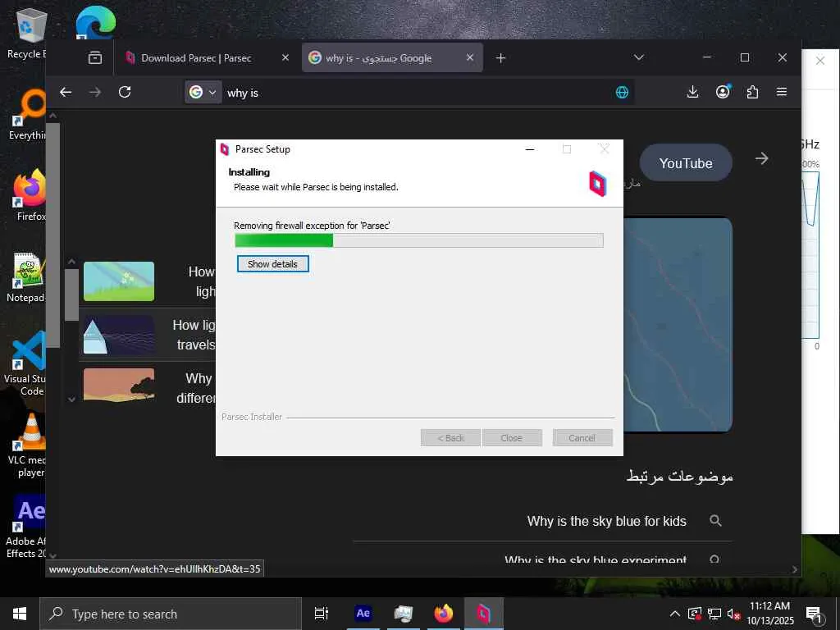Open a new browser tab
The width and height of the screenshot is (840, 630).
click(x=500, y=58)
